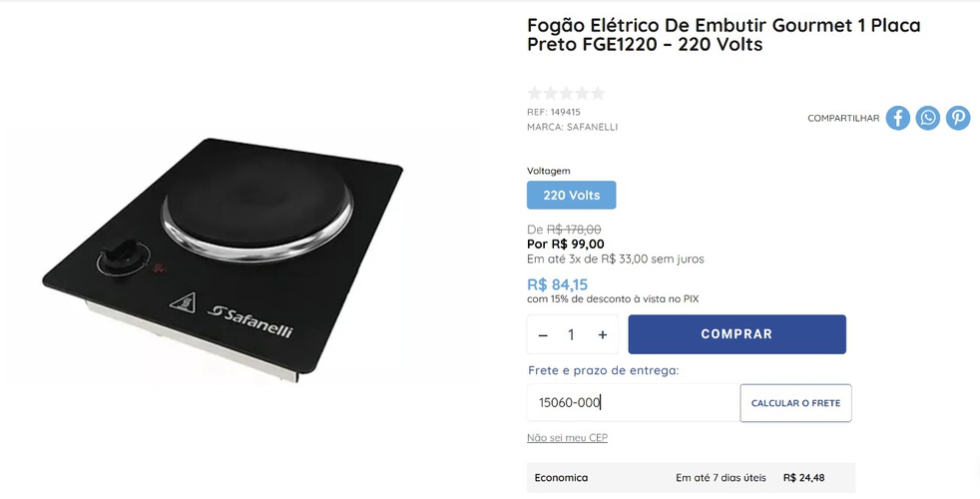Share product on Pinterest

tap(957, 118)
